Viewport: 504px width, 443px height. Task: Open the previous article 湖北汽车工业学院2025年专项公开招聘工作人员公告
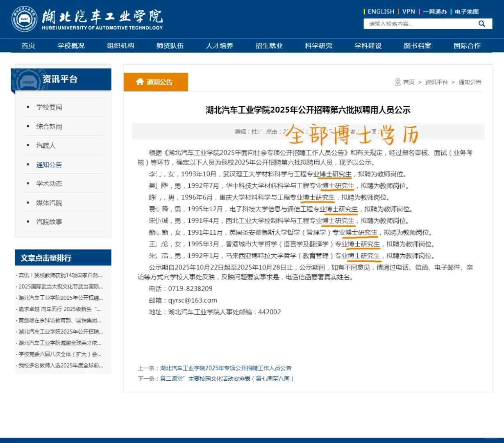click(225, 368)
